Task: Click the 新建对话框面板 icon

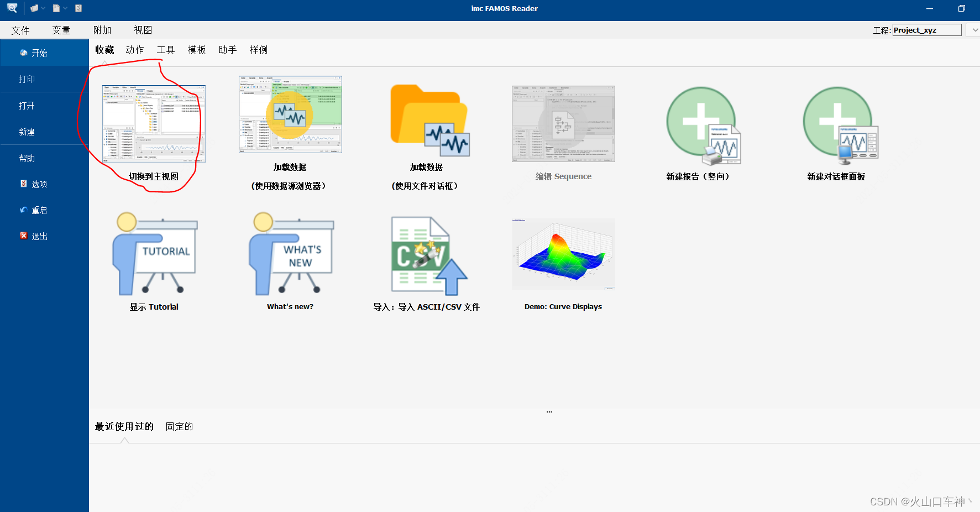Action: click(x=841, y=126)
